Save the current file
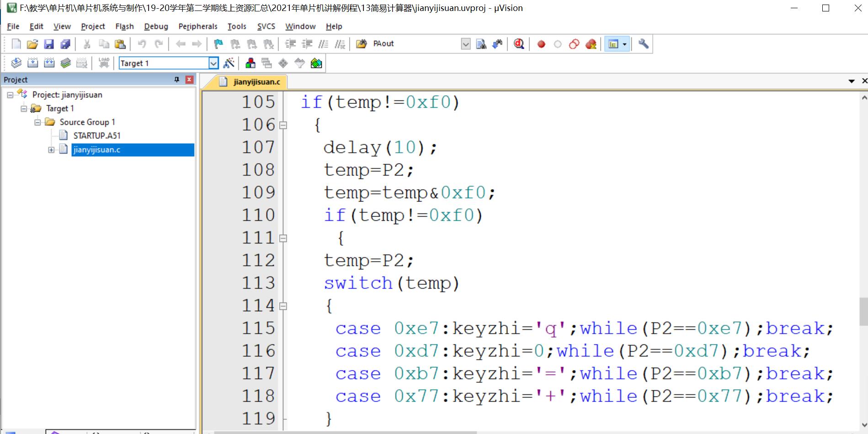The image size is (868, 434). [x=49, y=44]
